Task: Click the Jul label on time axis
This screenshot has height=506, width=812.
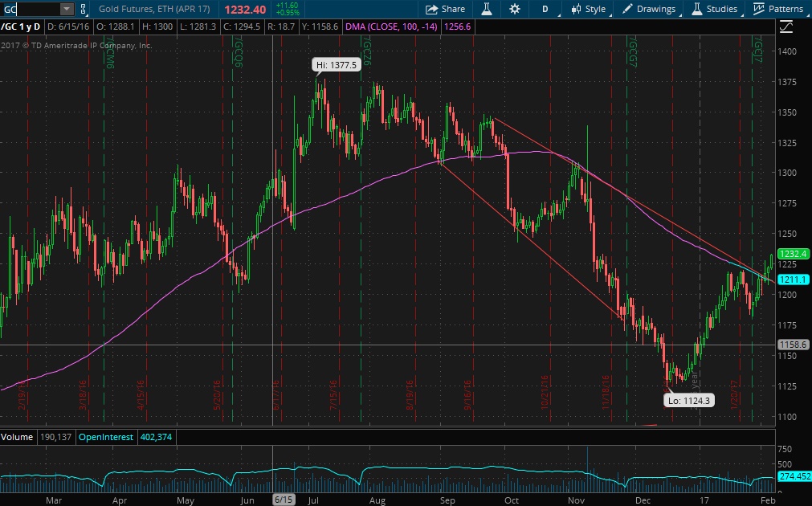Action: [x=312, y=500]
